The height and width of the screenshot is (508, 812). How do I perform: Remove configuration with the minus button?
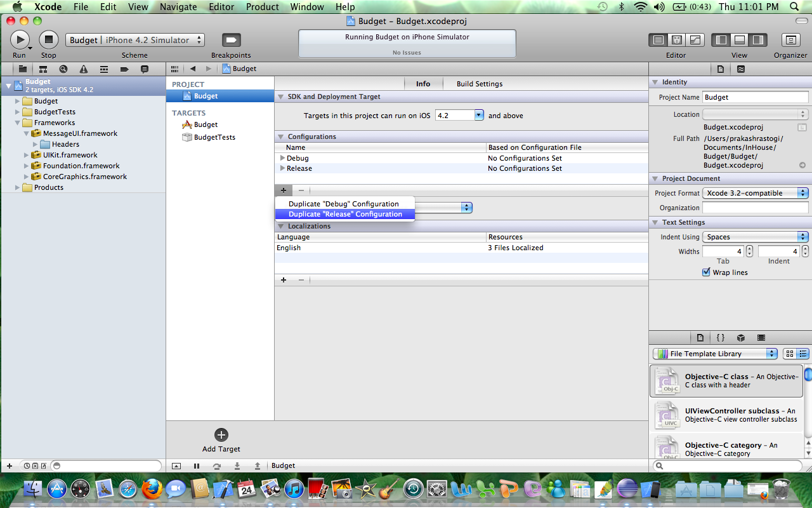click(x=301, y=190)
